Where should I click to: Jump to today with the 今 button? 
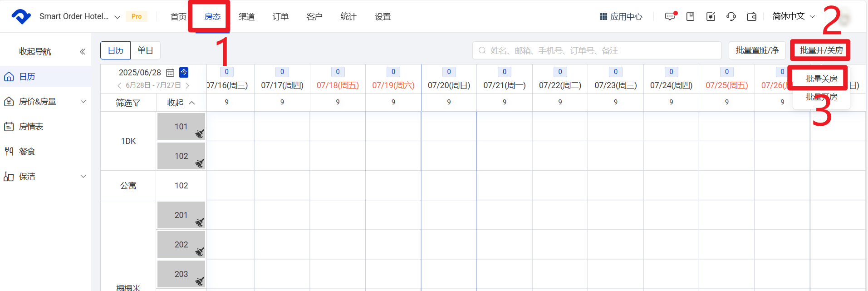[x=184, y=72]
